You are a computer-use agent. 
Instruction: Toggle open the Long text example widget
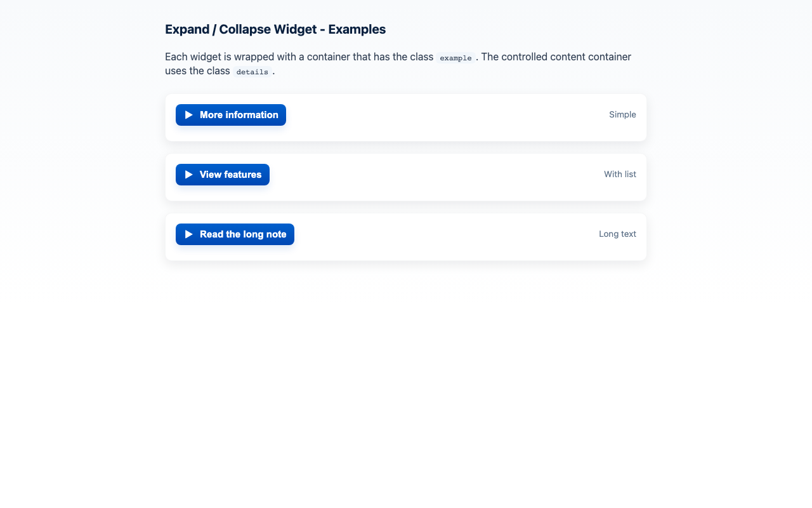tap(235, 234)
